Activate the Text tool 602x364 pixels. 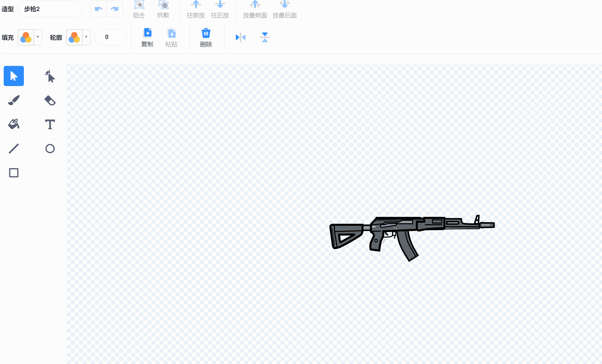[50, 124]
